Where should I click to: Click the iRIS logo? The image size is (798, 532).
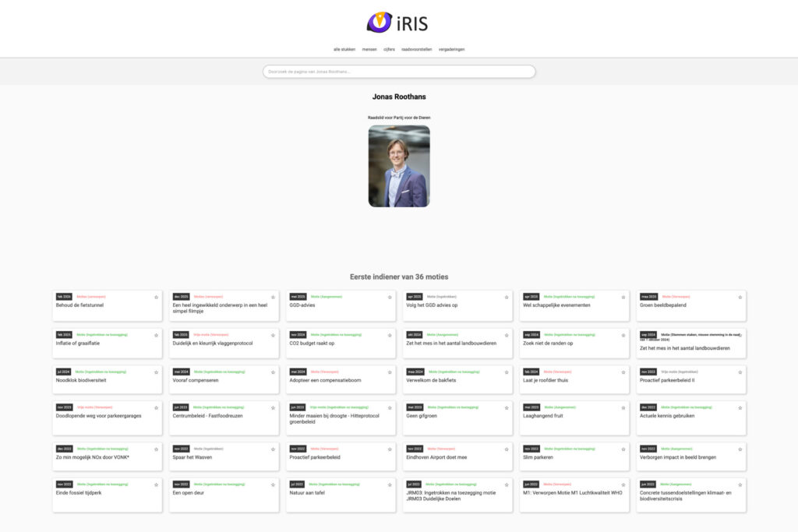pyautogui.click(x=398, y=23)
